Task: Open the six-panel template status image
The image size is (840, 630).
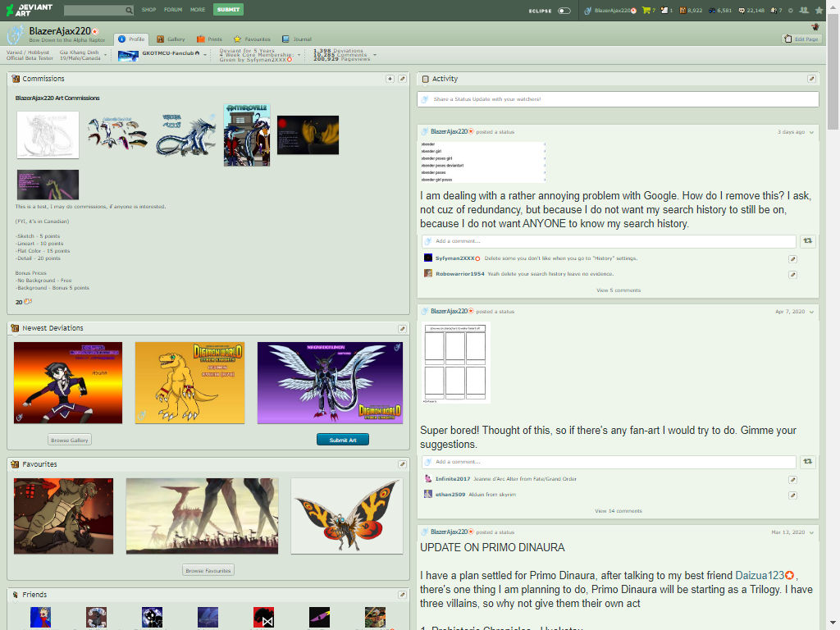Action: tap(455, 363)
